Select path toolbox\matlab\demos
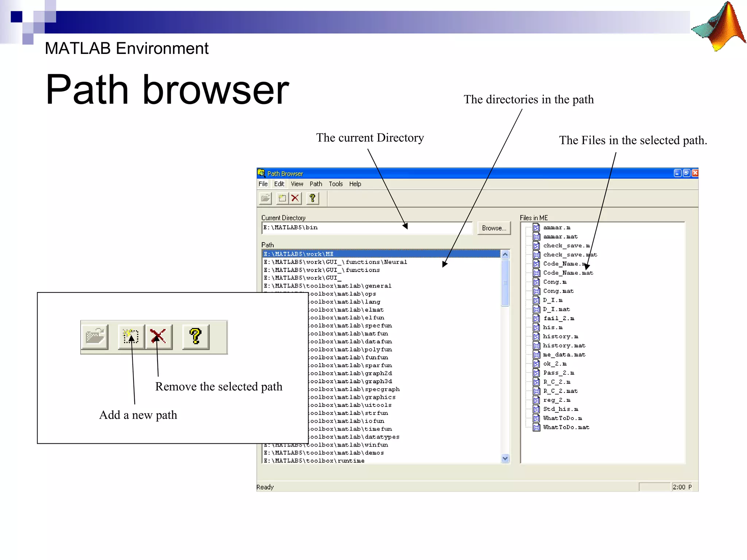747x560 pixels. coord(382,453)
